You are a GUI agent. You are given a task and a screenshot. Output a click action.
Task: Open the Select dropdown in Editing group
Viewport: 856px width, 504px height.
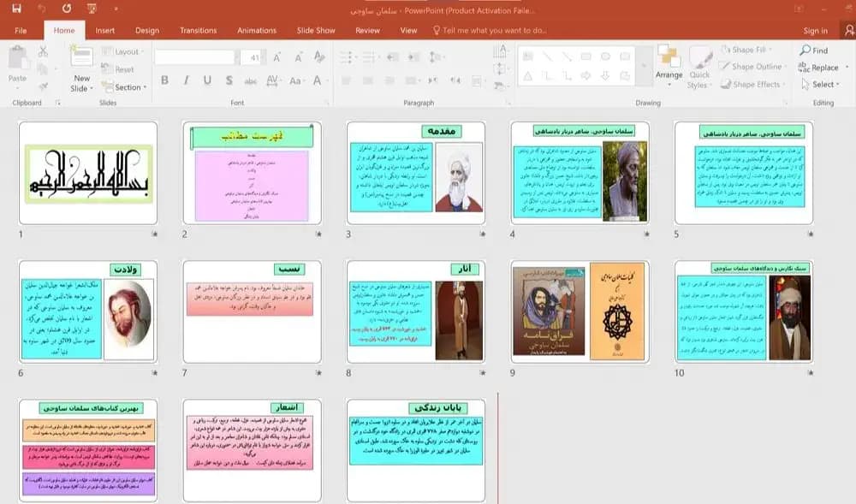point(821,85)
